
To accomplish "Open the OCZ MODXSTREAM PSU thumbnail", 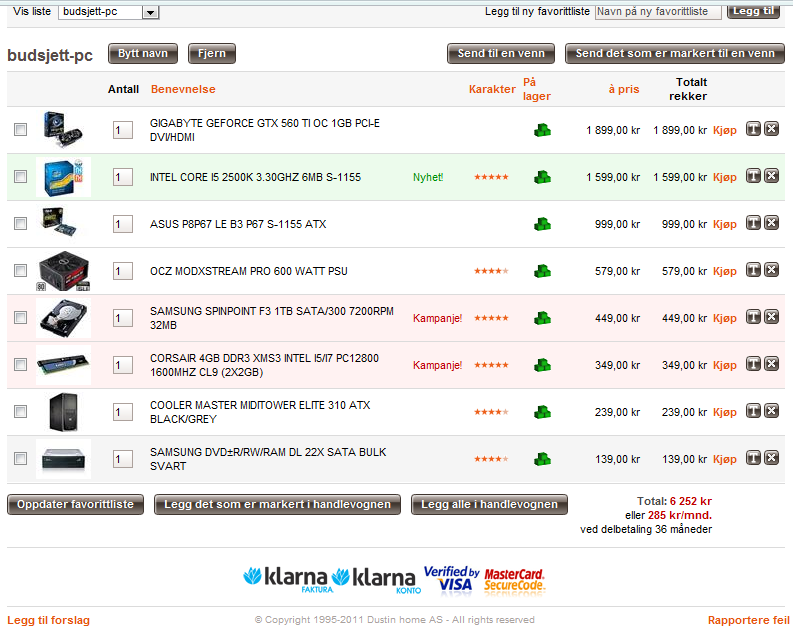I will (x=64, y=271).
